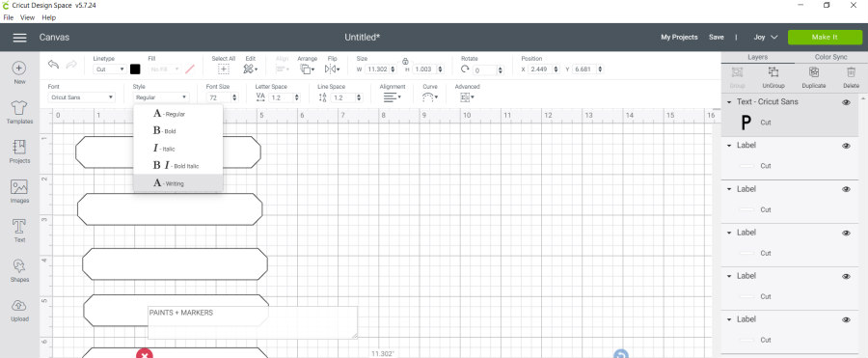Toggle visibility of the first Label layer

coord(846,146)
